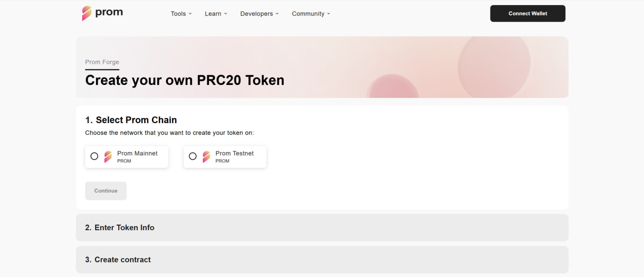Select the Prom Testnet radio button
This screenshot has height=277, width=644.
pos(193,156)
